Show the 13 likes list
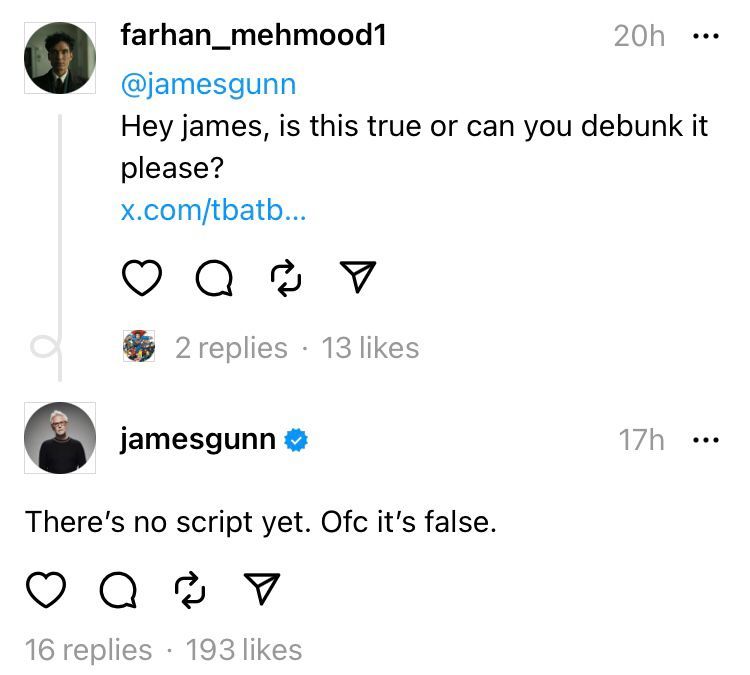Screen dimensions: 750x675 [370, 348]
